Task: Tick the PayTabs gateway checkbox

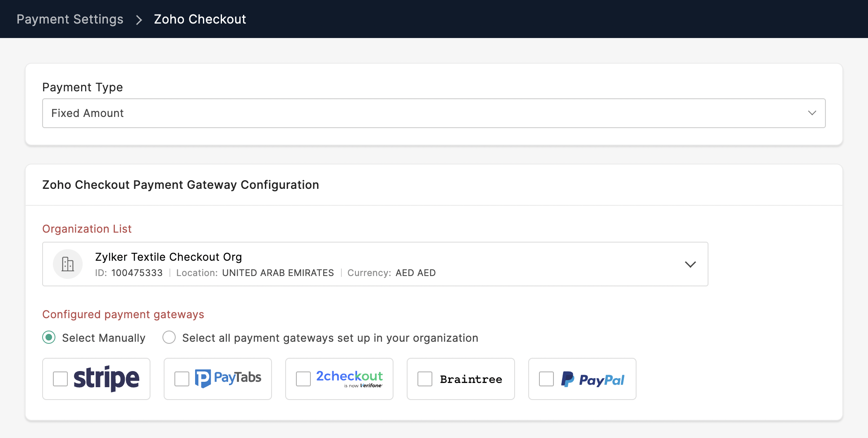Action: coord(182,379)
